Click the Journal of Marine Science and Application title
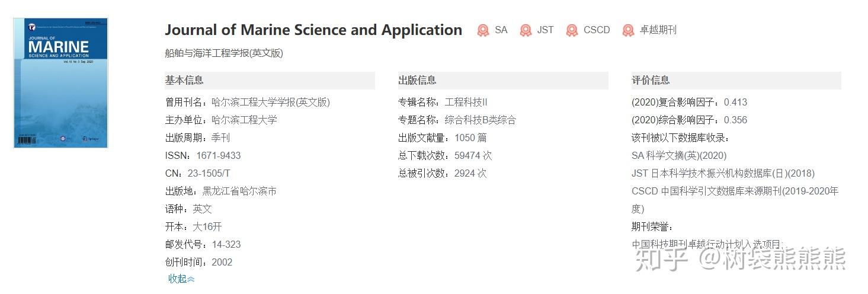The image size is (868, 294). coord(313,30)
